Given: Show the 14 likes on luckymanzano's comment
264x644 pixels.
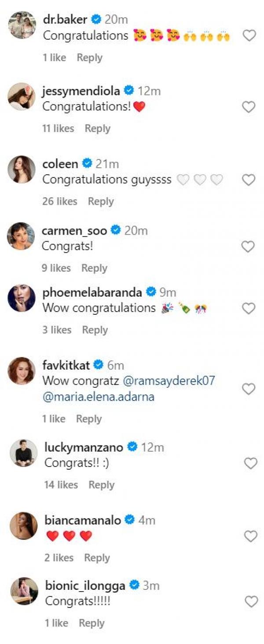Looking at the screenshot, I should [61, 485].
